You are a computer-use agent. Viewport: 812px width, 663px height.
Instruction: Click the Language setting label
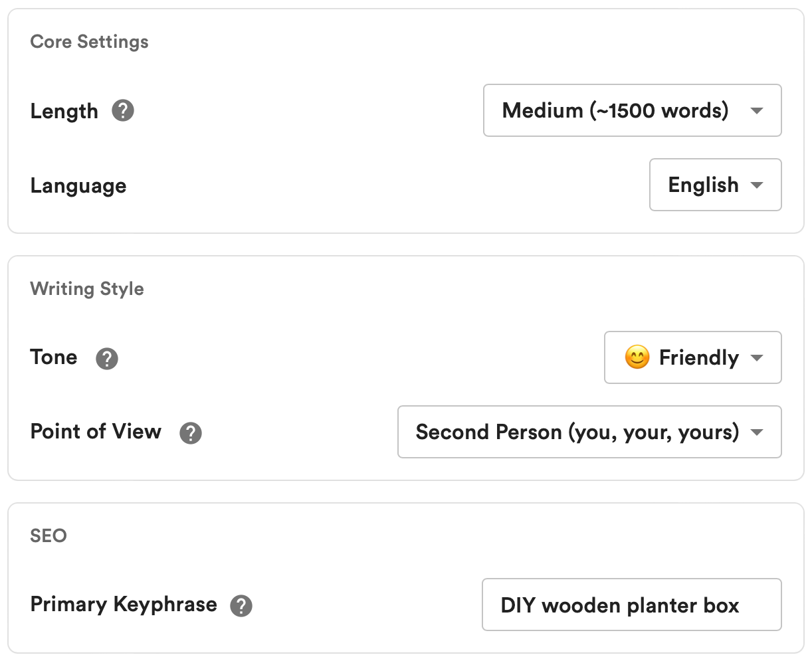coord(78,185)
